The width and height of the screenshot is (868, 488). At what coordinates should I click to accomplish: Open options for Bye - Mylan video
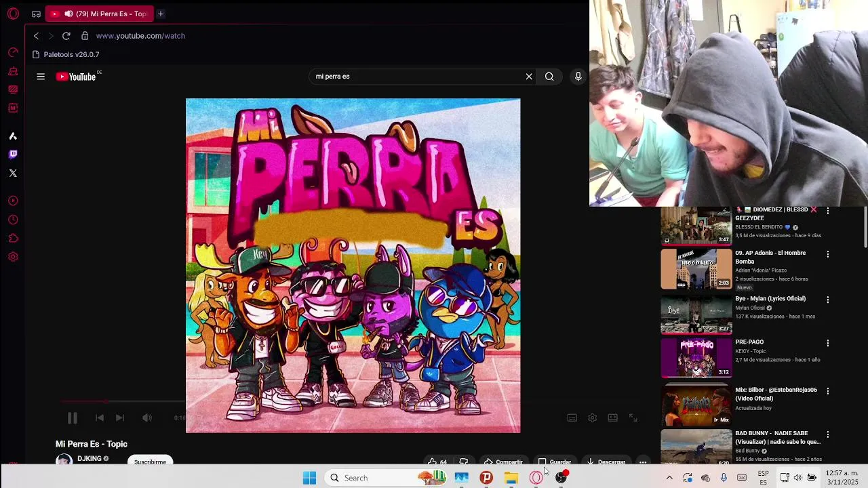pos(827,300)
